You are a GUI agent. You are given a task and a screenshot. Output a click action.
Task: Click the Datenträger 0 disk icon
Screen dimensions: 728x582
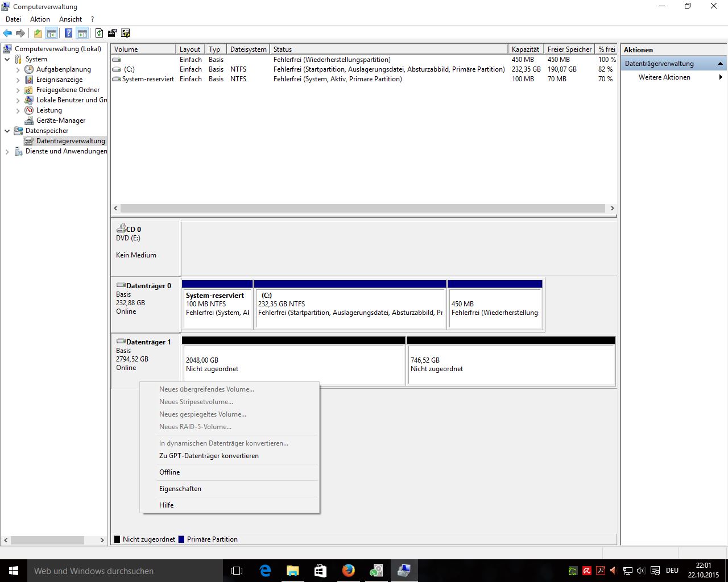tap(121, 285)
